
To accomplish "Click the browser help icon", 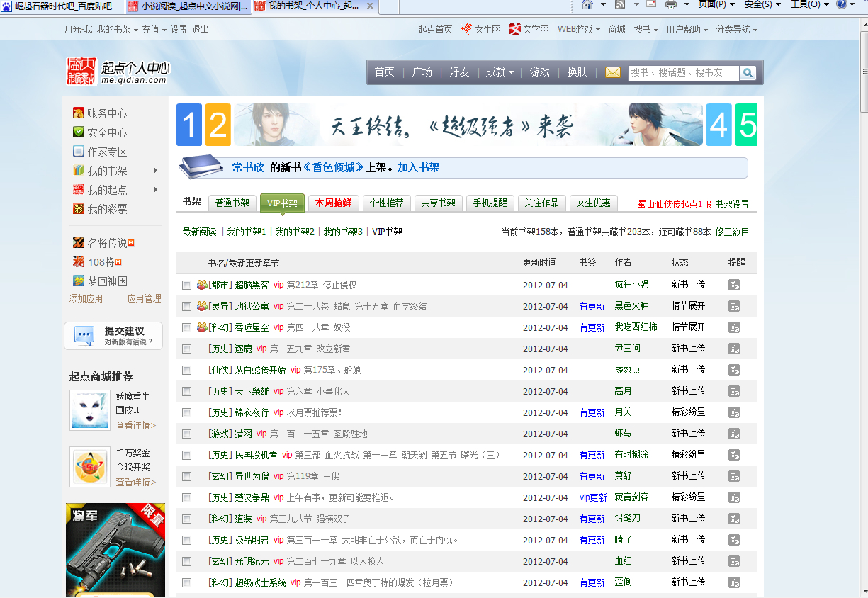I will point(841,4).
